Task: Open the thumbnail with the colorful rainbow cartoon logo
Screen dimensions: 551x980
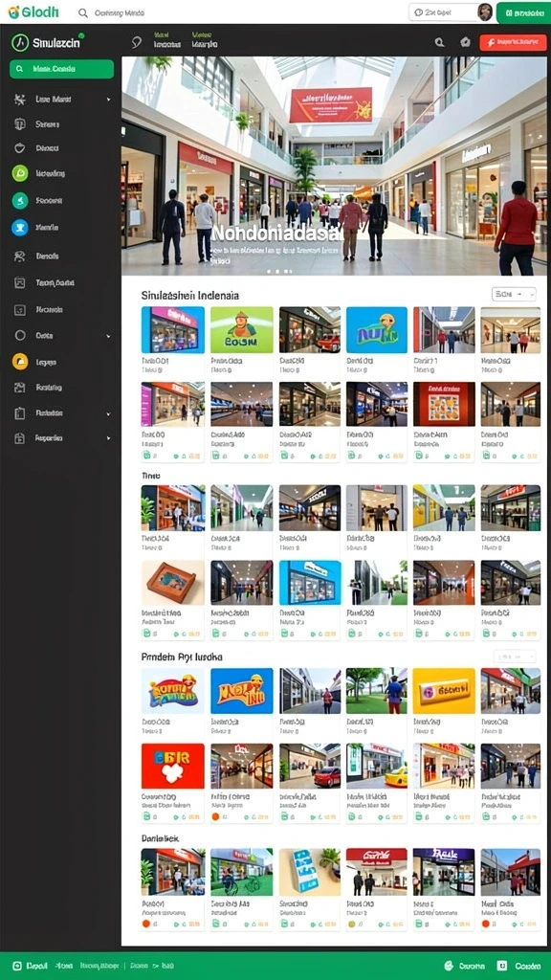Action: tap(173, 691)
